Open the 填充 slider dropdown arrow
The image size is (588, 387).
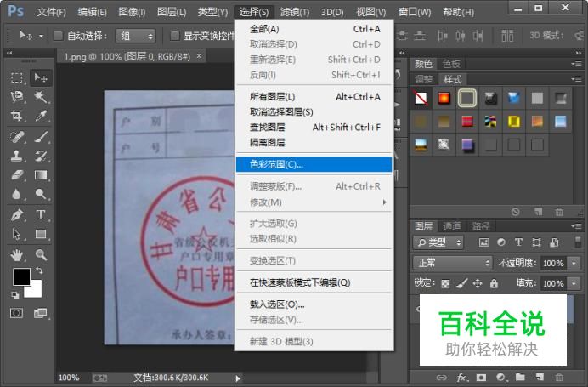[574, 283]
